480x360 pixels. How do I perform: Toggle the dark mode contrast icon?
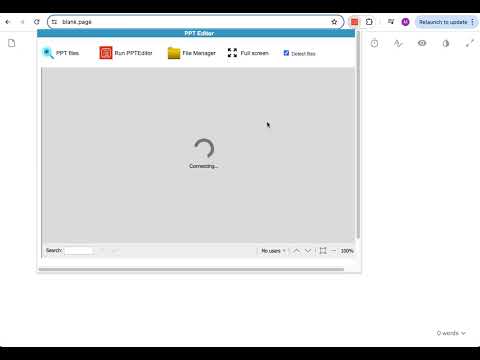[446, 43]
